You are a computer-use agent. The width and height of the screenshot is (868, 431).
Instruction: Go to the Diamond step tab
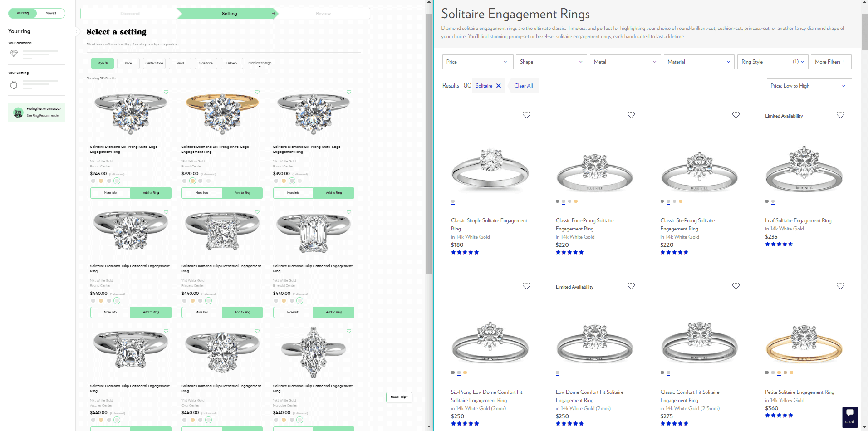[130, 14]
